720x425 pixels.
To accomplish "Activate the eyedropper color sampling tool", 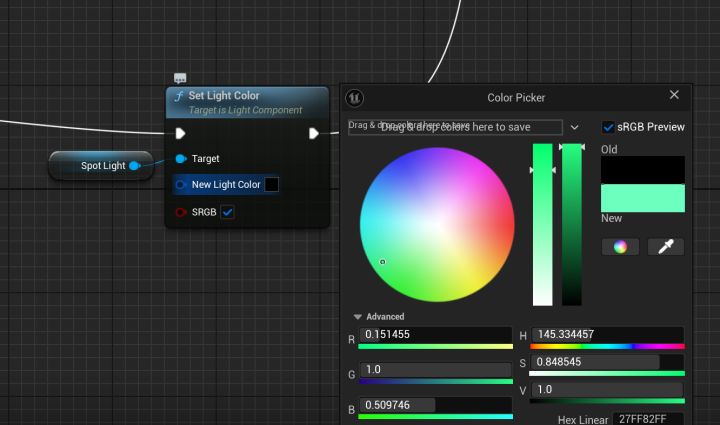I will coord(666,246).
